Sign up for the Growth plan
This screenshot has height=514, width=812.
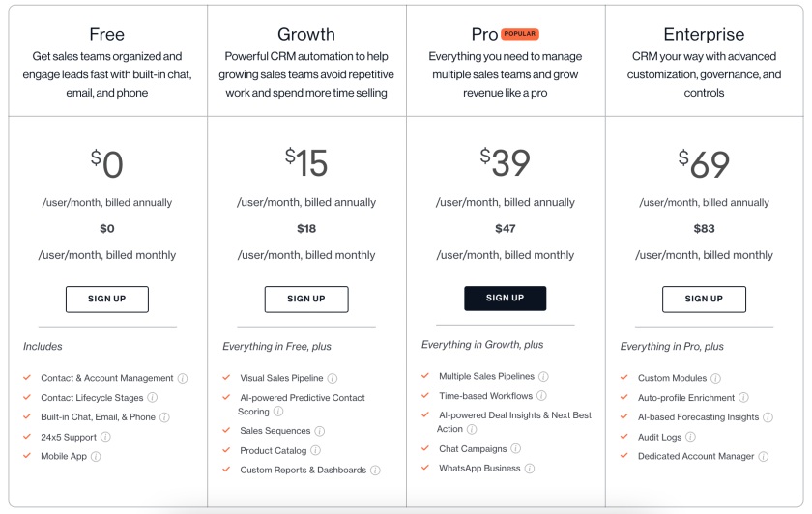pyautogui.click(x=306, y=300)
